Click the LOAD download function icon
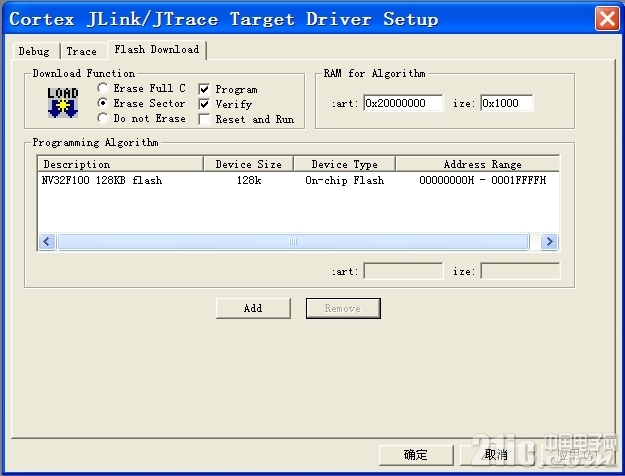625x476 pixels. 63,103
